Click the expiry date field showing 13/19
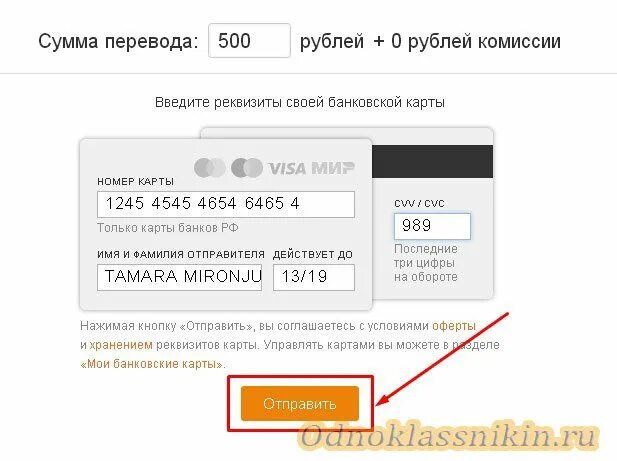Viewport: 617px width, 461px height. (x=314, y=277)
